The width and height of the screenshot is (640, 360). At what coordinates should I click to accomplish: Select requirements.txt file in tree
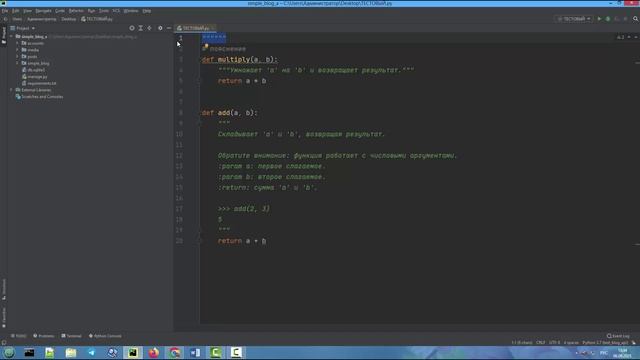point(39,83)
